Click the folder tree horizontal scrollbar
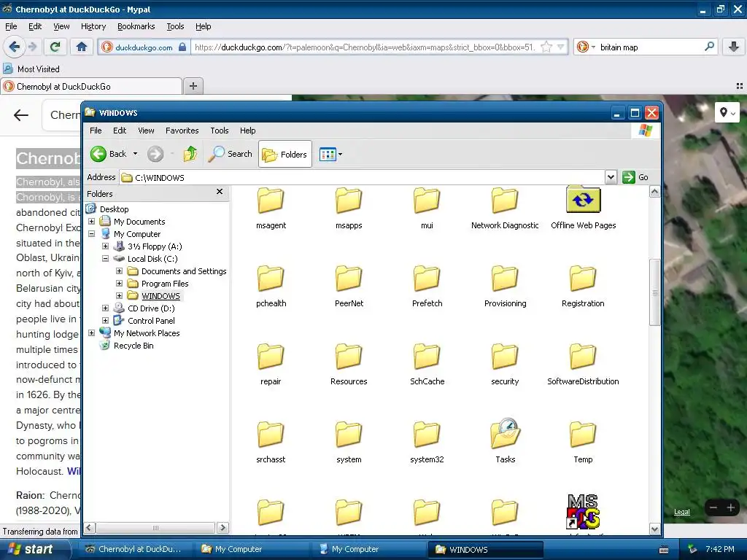The height and width of the screenshot is (560, 747). [155, 528]
